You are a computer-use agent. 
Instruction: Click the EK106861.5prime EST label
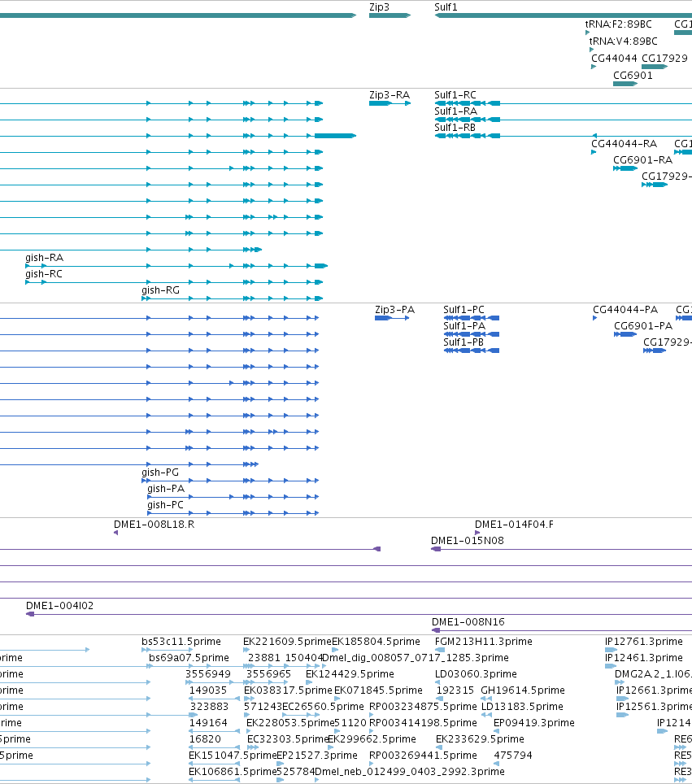233,772
